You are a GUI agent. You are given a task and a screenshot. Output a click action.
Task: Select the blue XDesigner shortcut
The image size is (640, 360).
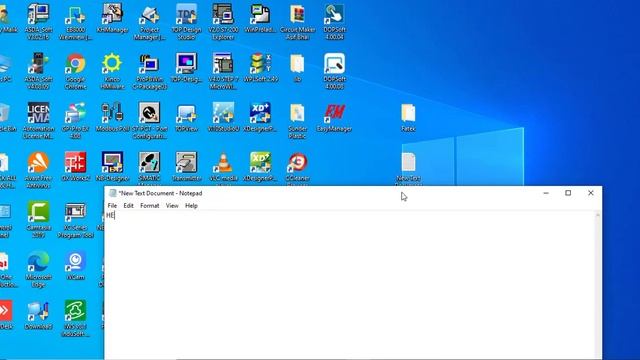pyautogui.click(x=260, y=117)
